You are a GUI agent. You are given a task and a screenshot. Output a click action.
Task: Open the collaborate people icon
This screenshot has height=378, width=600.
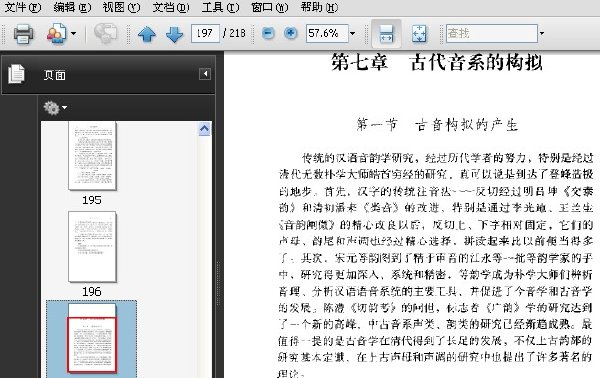tap(56, 34)
